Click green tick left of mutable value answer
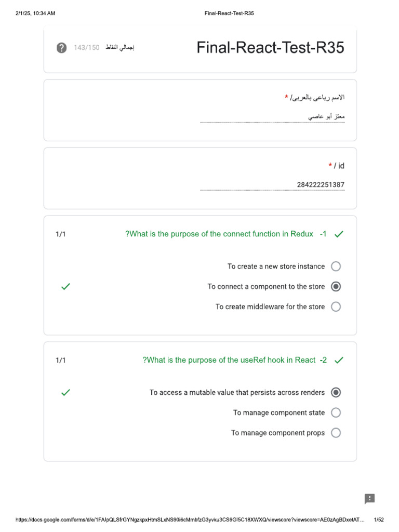Viewport: 399px width, 532px height. [65, 392]
